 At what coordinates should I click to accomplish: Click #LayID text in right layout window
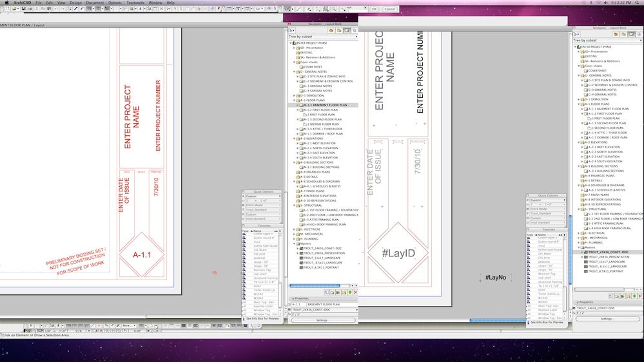click(398, 253)
